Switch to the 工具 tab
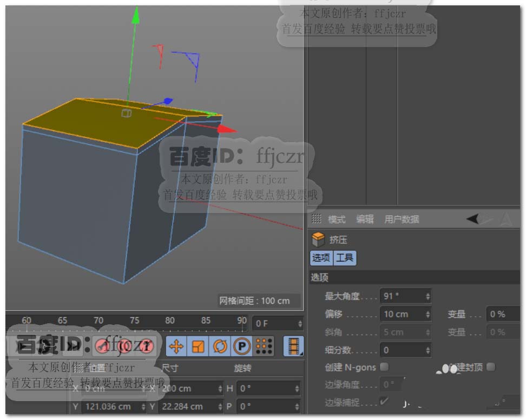Image resolution: width=526 pixels, height=420 pixels. [x=345, y=258]
